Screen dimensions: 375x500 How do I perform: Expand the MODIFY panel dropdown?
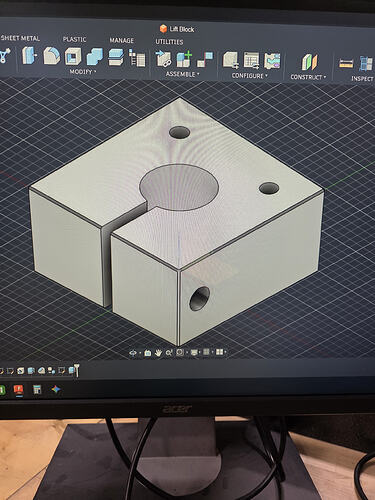pyautogui.click(x=83, y=72)
